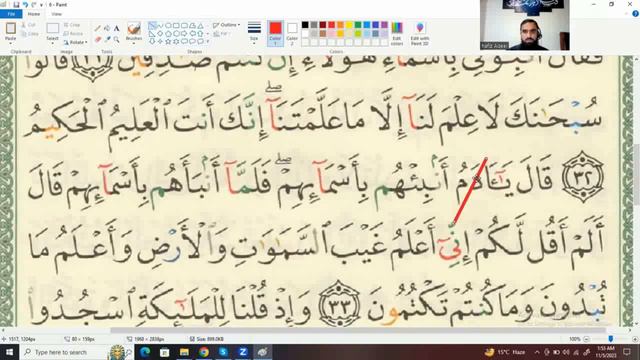The width and height of the screenshot is (640, 360).
Task: Click the Select rectangle icon
Action: (52, 28)
